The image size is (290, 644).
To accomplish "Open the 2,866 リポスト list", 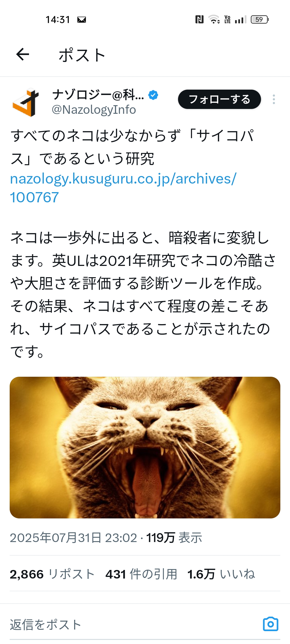I will 52,574.
